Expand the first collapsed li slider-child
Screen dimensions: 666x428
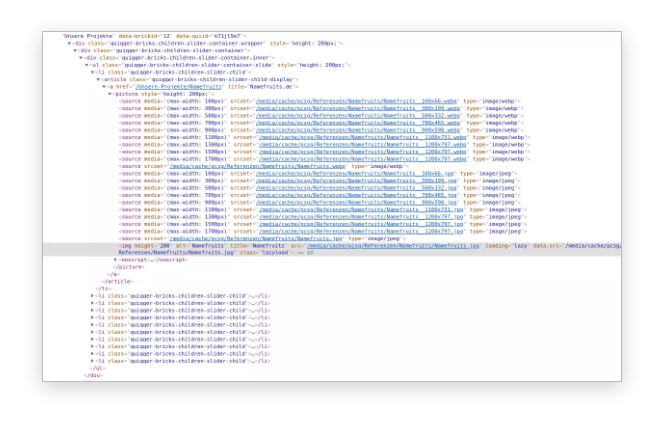[93, 296]
